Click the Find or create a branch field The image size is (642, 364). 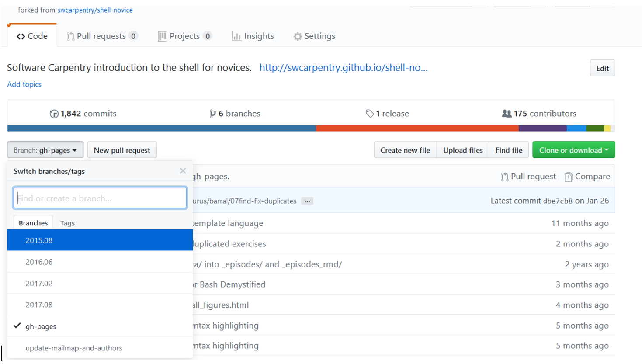coord(100,198)
